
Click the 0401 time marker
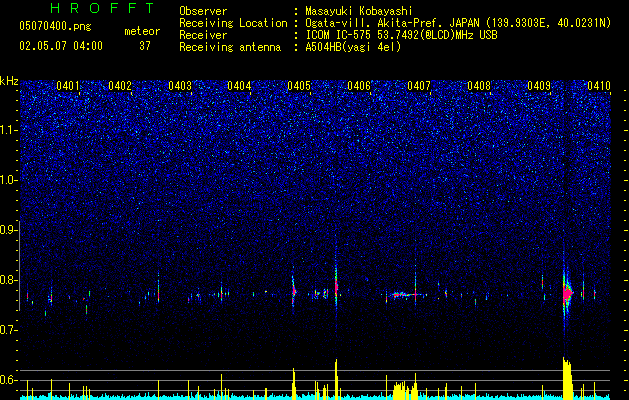pos(68,86)
